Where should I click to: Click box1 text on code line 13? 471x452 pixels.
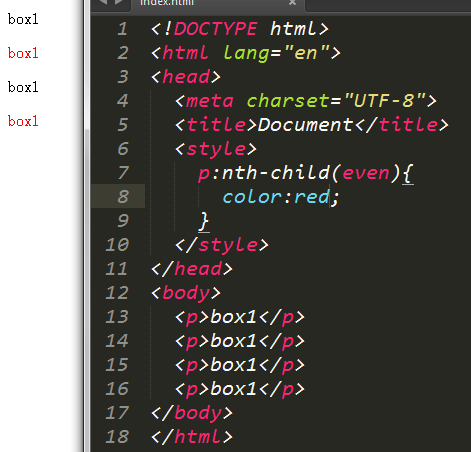pos(233,317)
